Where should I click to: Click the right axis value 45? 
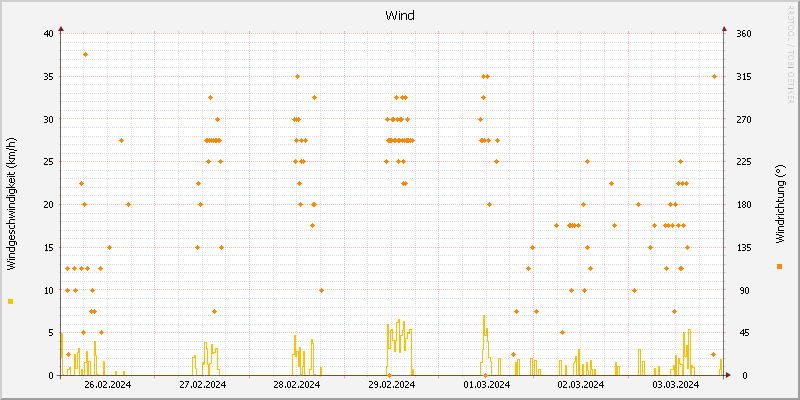(745, 333)
